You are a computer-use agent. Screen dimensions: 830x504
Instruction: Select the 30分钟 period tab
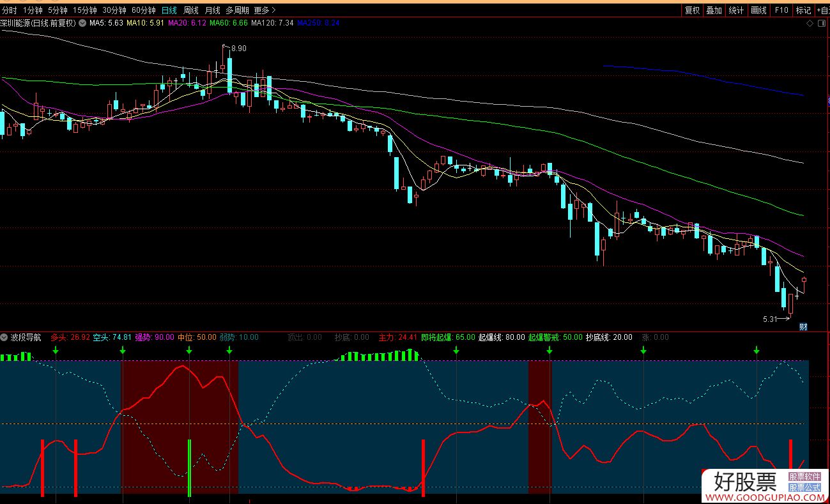click(x=114, y=10)
